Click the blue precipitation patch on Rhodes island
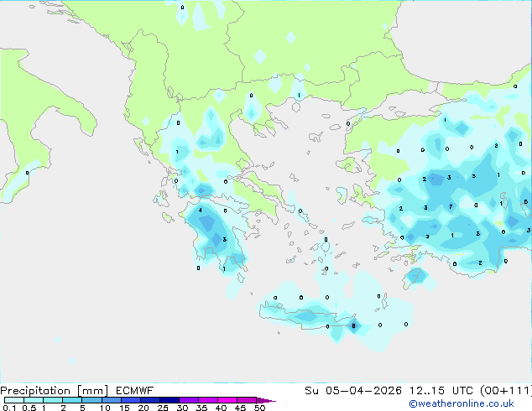This screenshot has width=532, height=411. [416, 276]
